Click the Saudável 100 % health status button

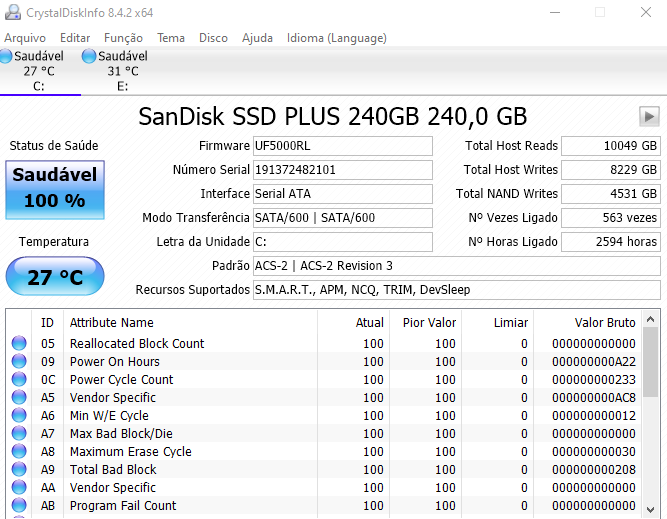pos(55,189)
